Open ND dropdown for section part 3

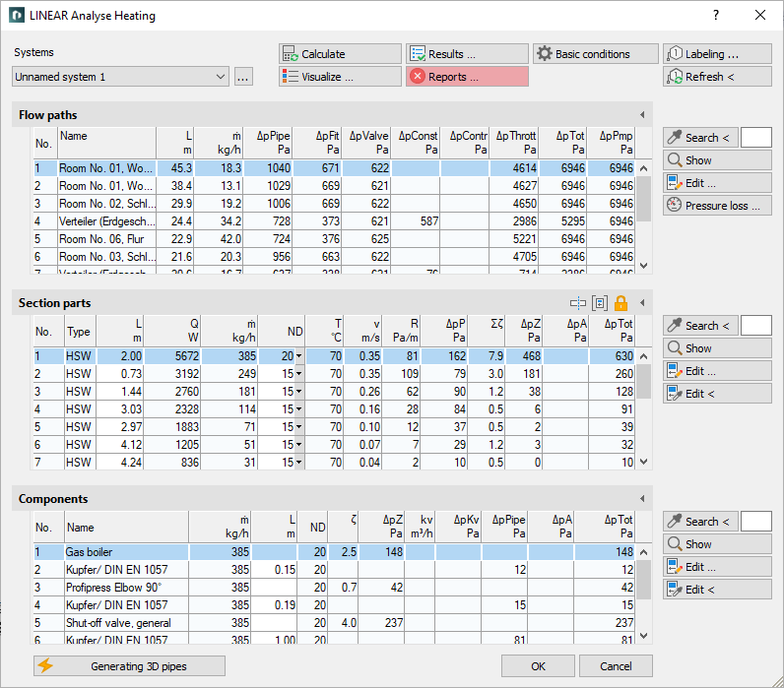point(299,391)
